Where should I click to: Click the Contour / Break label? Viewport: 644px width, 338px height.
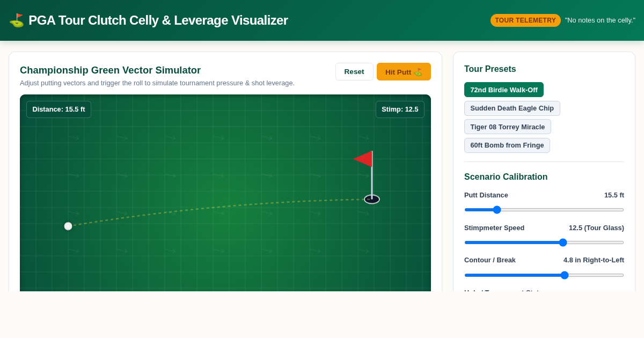(490, 260)
